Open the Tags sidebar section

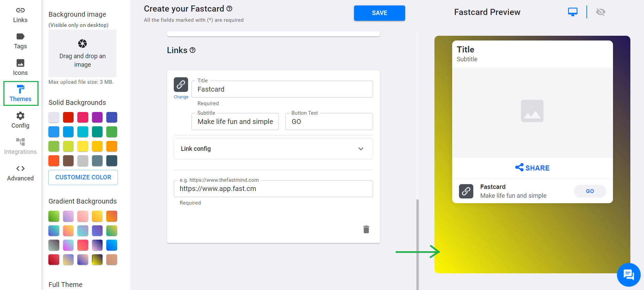[20, 41]
